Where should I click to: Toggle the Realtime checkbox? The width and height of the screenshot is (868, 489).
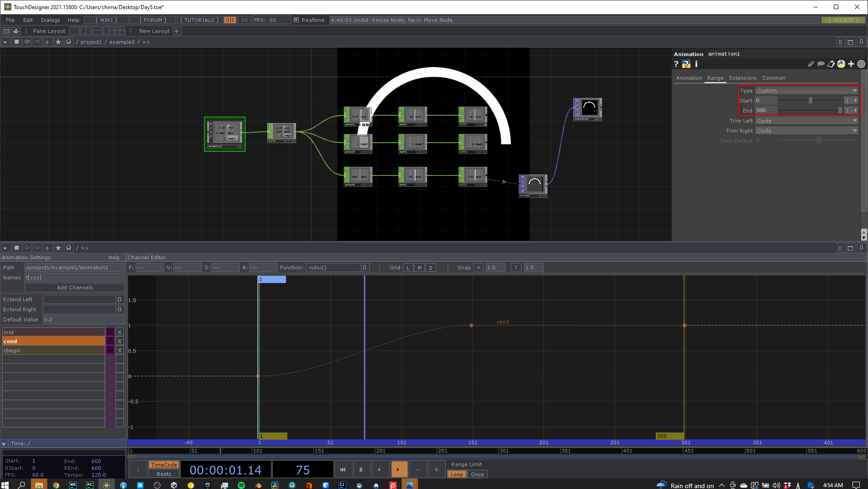pos(296,20)
